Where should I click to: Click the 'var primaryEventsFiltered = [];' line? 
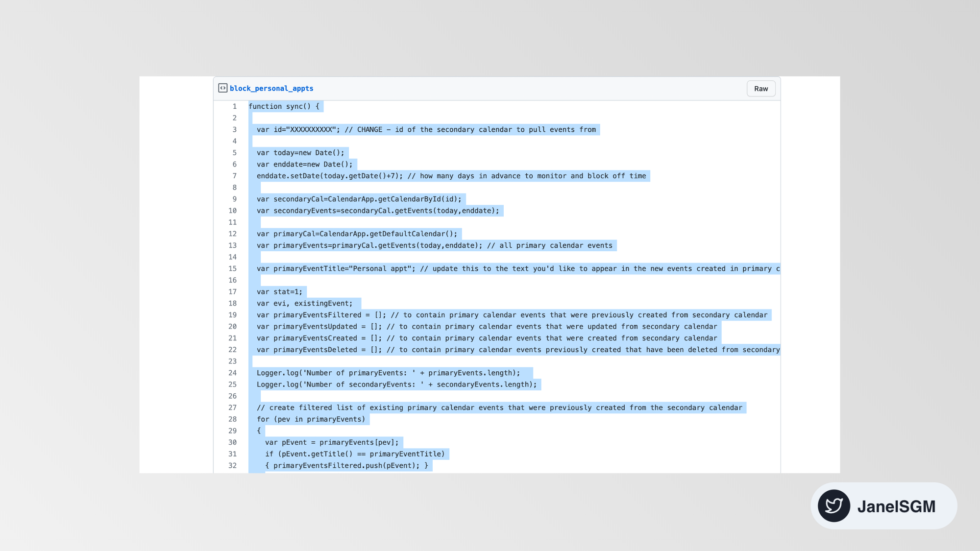click(512, 315)
